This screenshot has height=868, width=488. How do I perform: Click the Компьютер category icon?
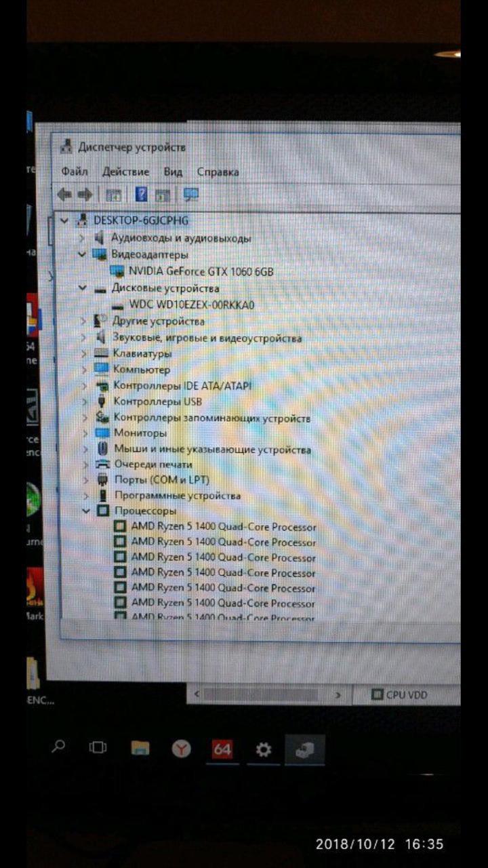[102, 369]
